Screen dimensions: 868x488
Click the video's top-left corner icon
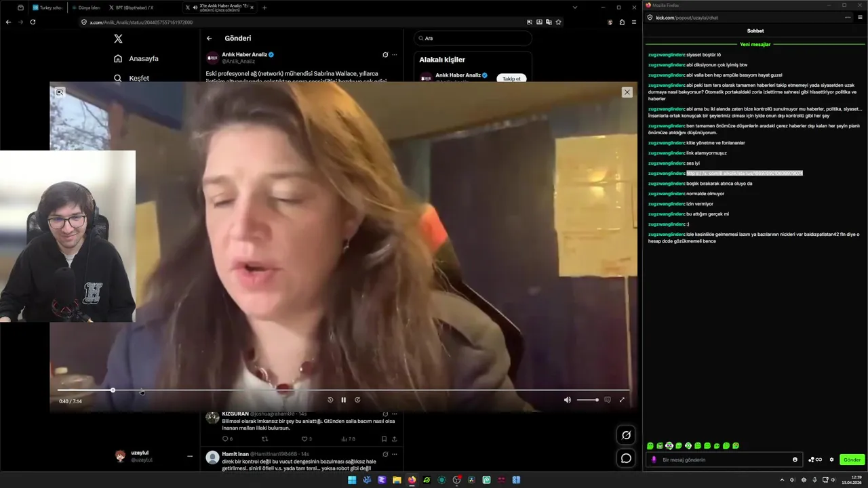pyautogui.click(x=60, y=92)
